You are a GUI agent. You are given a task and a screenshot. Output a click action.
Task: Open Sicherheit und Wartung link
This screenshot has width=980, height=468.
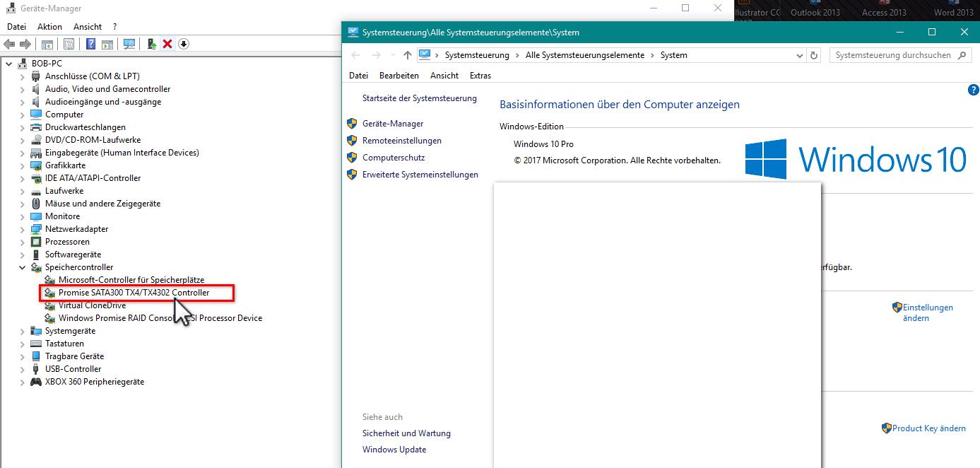[406, 433]
